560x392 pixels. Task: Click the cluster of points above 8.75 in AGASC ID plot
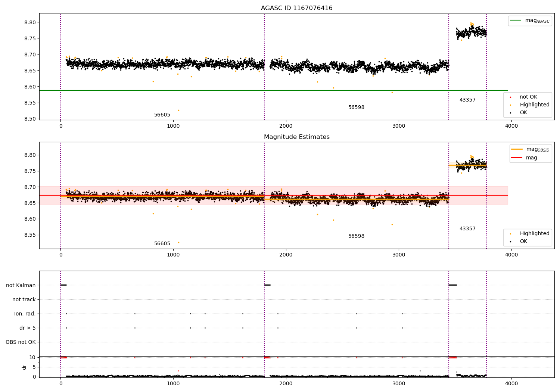(471, 32)
